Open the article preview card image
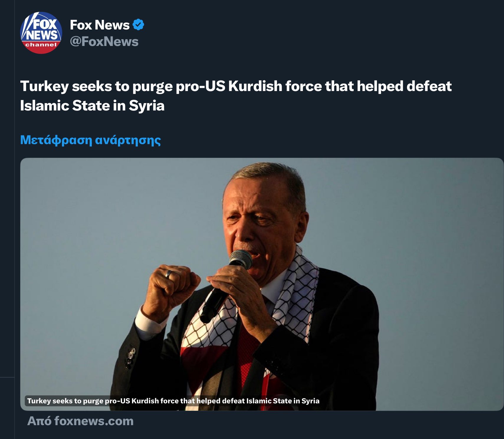The height and width of the screenshot is (439, 504). pyautogui.click(x=262, y=284)
